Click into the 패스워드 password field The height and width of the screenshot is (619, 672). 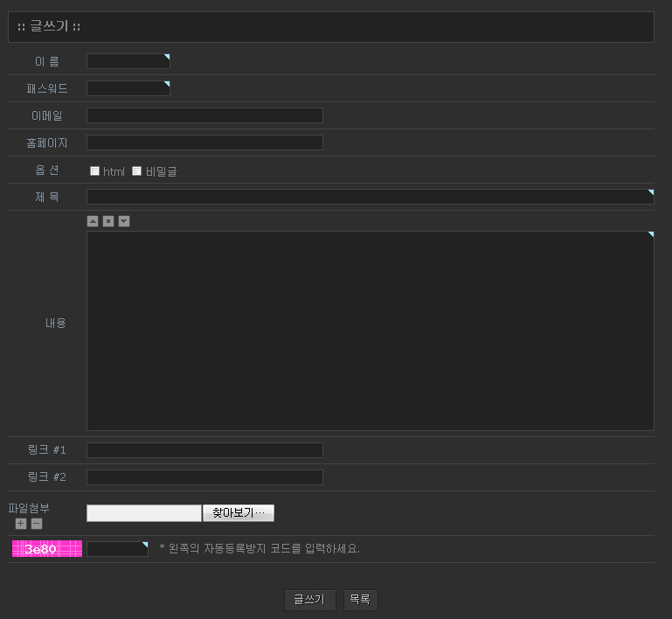tap(128, 88)
